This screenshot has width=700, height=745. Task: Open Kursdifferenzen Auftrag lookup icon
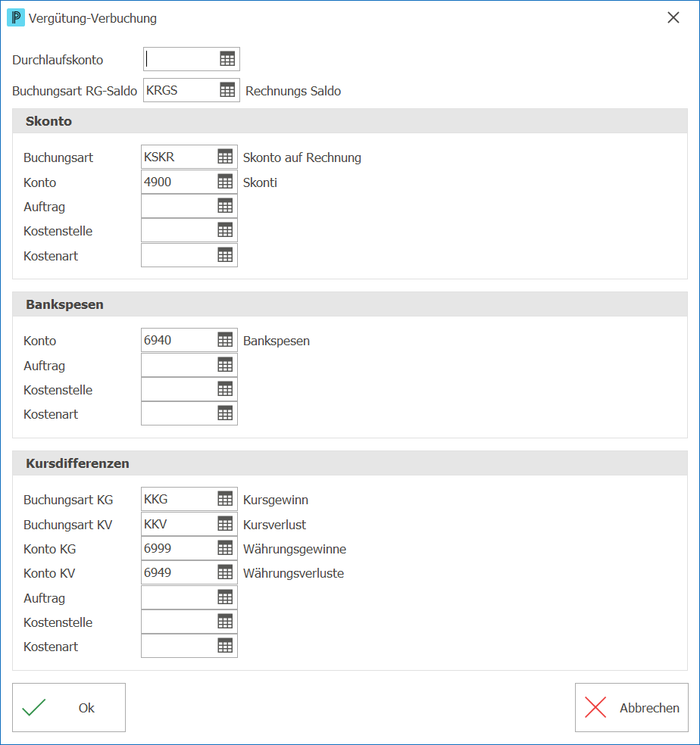click(225, 597)
